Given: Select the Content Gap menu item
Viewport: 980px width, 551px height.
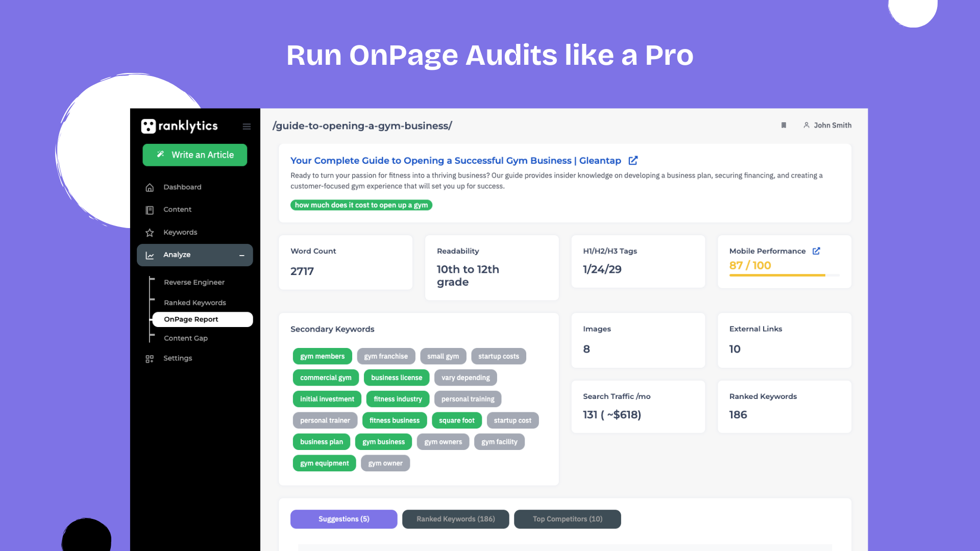Looking at the screenshot, I should pyautogui.click(x=185, y=338).
